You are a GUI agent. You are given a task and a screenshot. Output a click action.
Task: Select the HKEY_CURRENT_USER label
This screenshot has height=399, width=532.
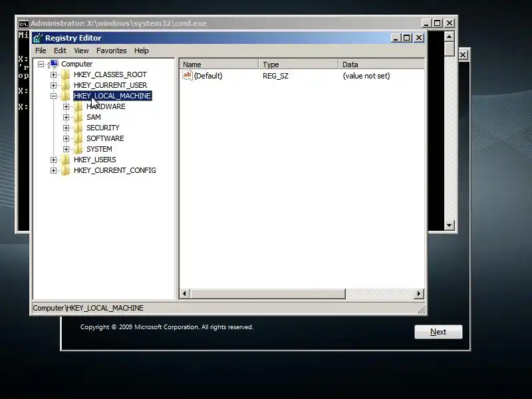[110, 85]
